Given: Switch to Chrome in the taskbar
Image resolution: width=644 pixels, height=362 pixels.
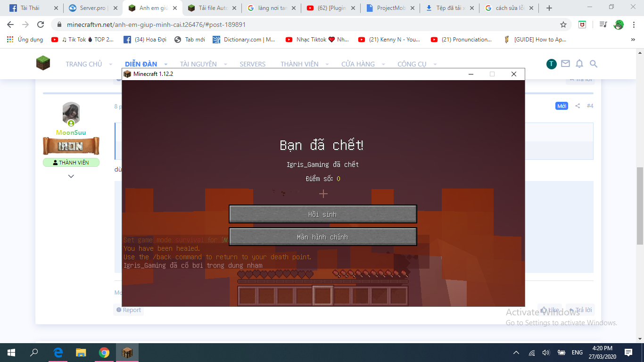Looking at the screenshot, I should [104, 352].
